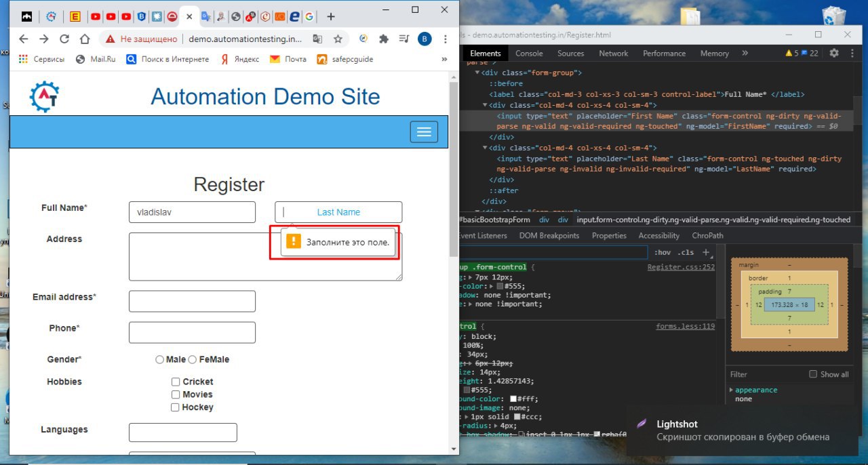Reload the current Chrome page

pos(64,39)
